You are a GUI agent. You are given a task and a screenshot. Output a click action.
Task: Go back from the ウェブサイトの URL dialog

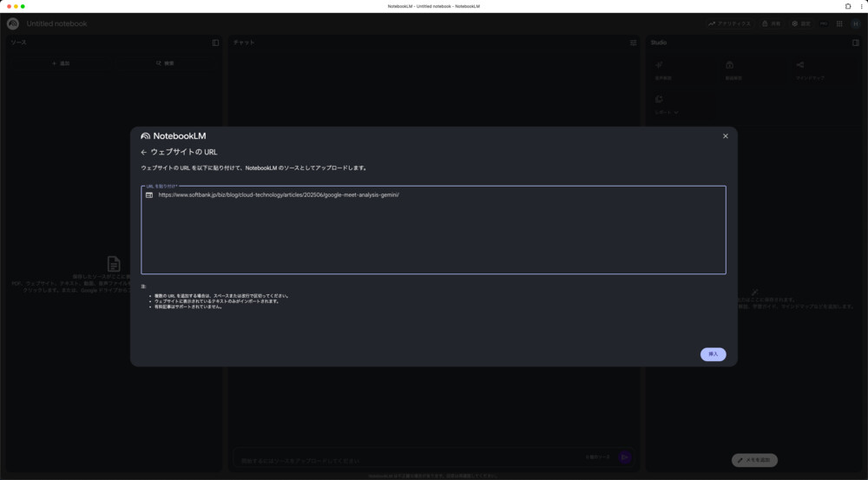[x=144, y=152]
